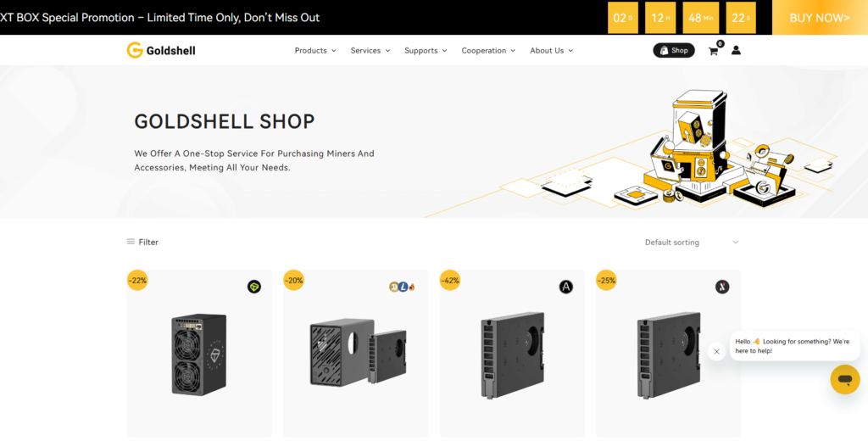The image size is (868, 441).
Task: Click the coin icon on third product card
Action: point(566,287)
